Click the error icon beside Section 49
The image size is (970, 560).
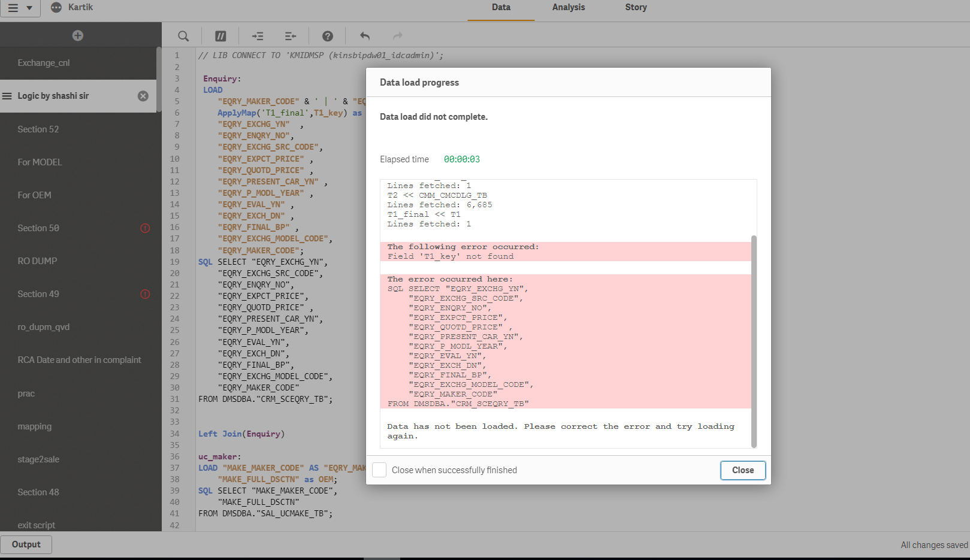[x=145, y=294]
